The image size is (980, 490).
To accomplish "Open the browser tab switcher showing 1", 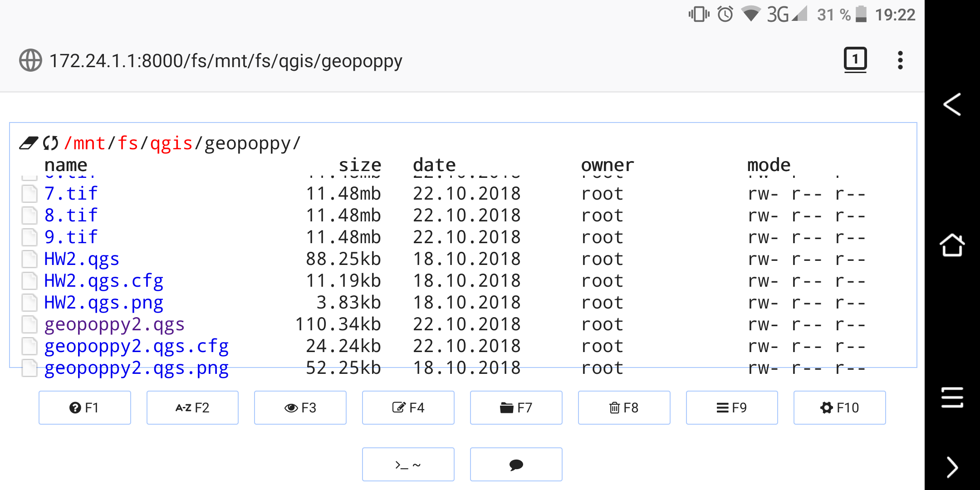I will tap(855, 59).
